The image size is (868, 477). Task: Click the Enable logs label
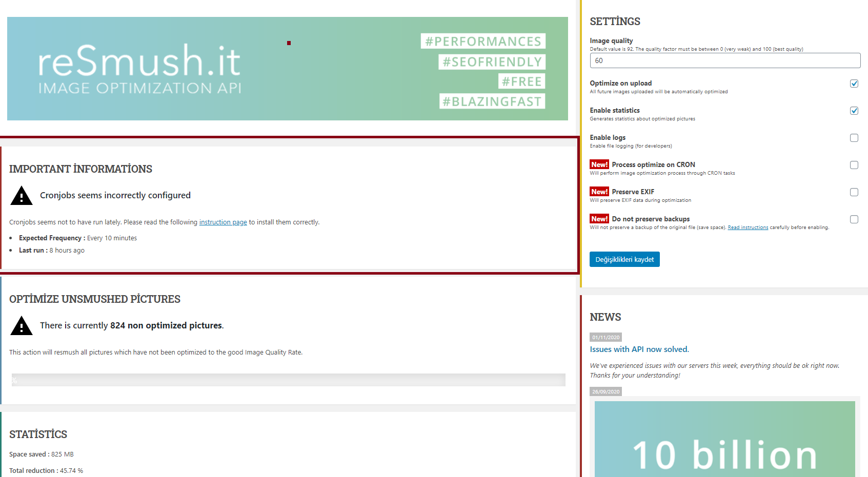coord(608,138)
